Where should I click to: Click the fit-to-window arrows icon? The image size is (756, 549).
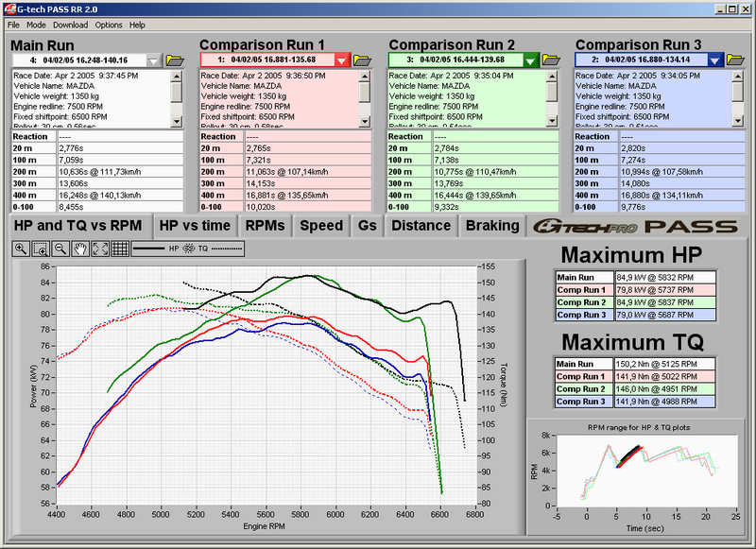(x=100, y=249)
